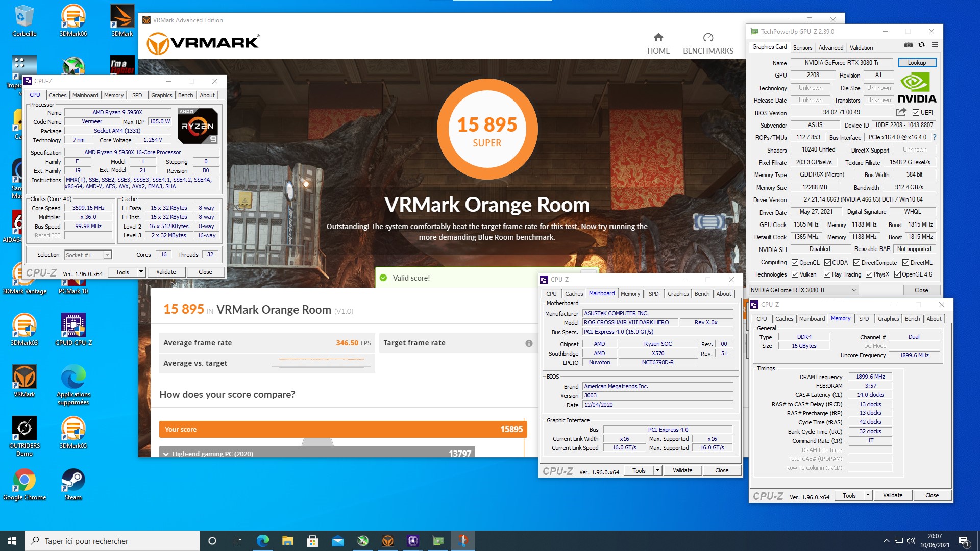Click the GPU-Z taskbar icon
This screenshot has height=551, width=980.
coord(438,541)
